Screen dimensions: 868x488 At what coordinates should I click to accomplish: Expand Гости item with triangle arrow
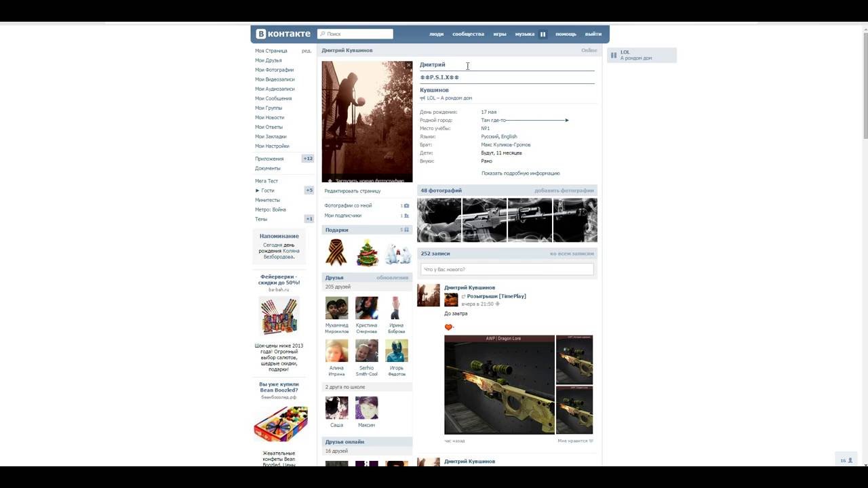click(257, 190)
